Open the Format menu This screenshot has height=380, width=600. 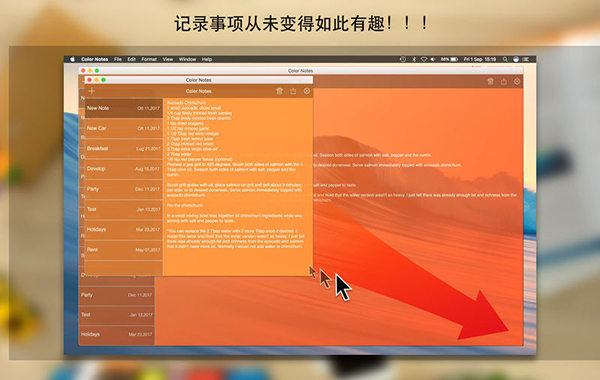pos(149,59)
